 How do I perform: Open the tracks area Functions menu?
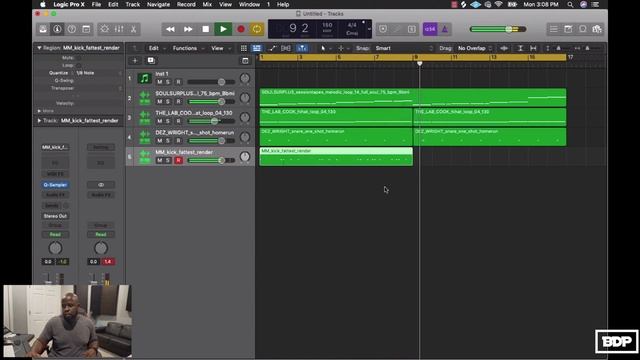pyautogui.click(x=184, y=48)
